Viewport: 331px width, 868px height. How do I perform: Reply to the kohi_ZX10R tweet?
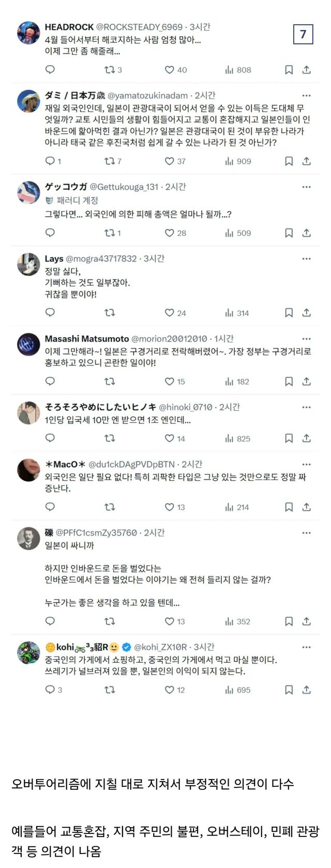click(50, 690)
